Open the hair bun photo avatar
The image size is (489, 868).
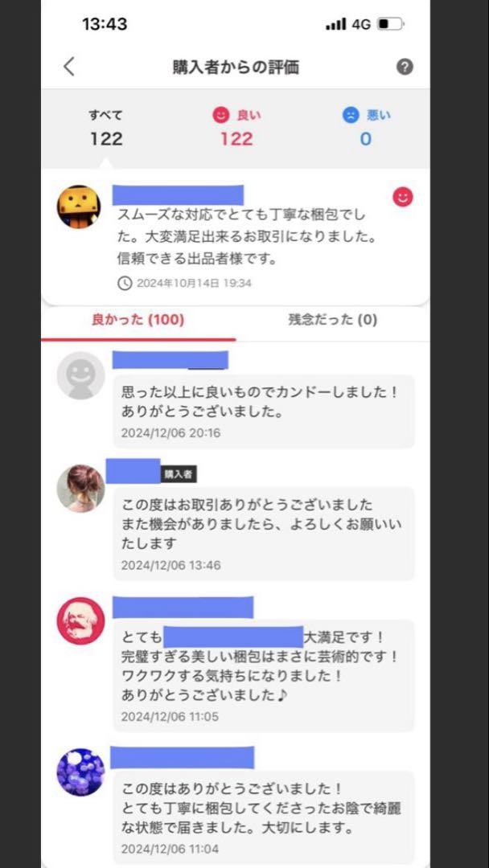click(81, 489)
